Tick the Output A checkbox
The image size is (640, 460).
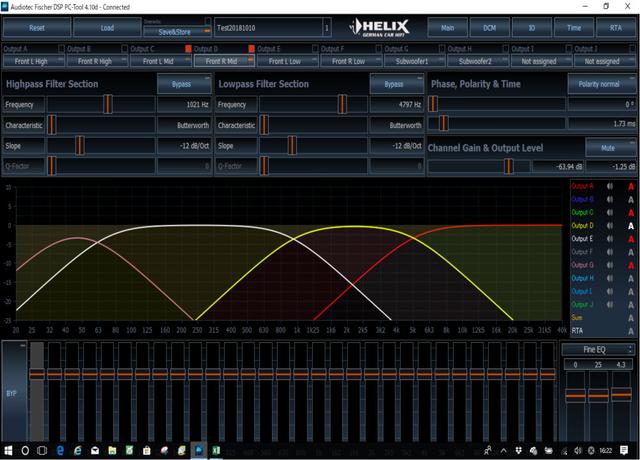click(x=61, y=49)
